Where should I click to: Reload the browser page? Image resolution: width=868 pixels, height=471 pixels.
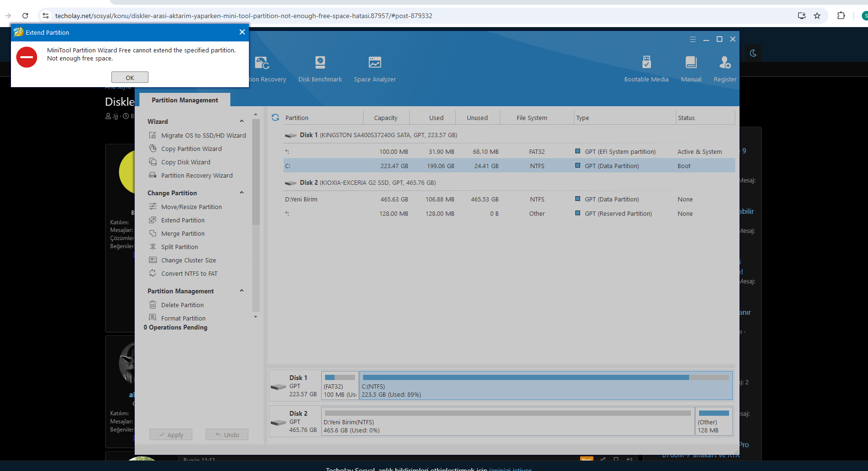click(x=25, y=16)
